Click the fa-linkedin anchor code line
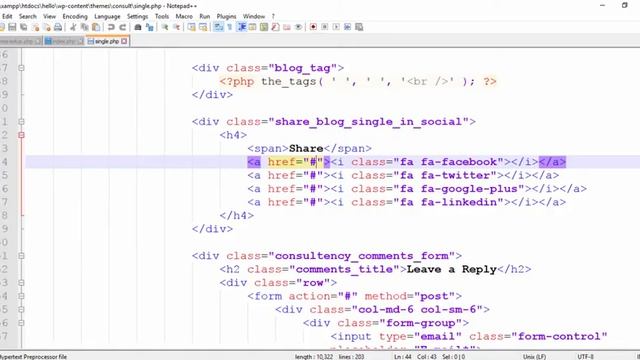The height and width of the screenshot is (360, 640). pyautogui.click(x=407, y=202)
